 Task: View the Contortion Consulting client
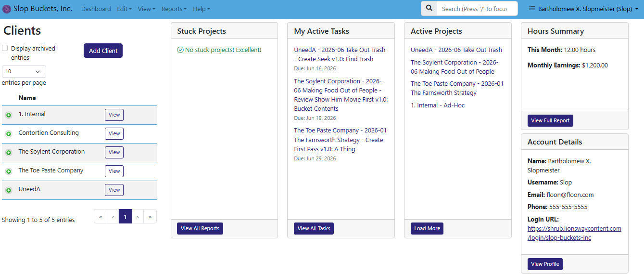114,133
